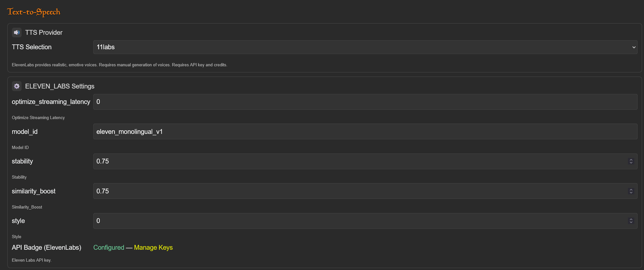Image resolution: width=644 pixels, height=270 pixels.
Task: Click the ELEVEN_LABS Settings section title
Action: 60,86
